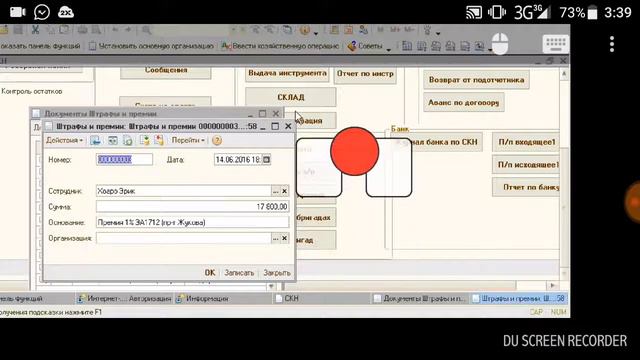The width and height of the screenshot is (640, 360).
Task: Click Возврат от подотчетника
Action: (476, 80)
